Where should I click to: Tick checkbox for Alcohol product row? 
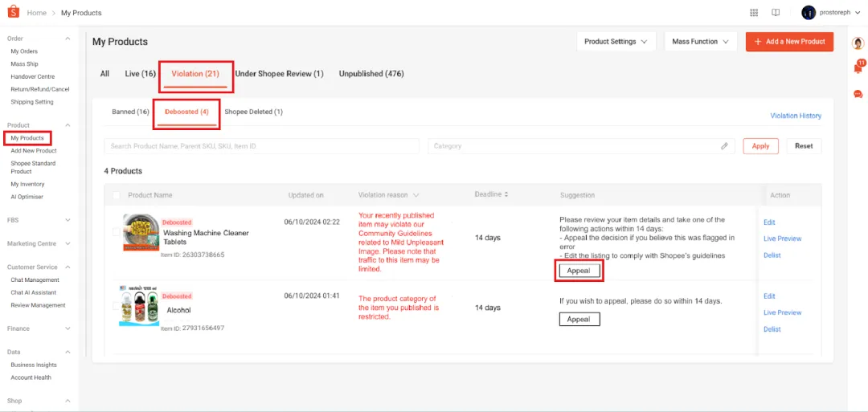(x=117, y=306)
